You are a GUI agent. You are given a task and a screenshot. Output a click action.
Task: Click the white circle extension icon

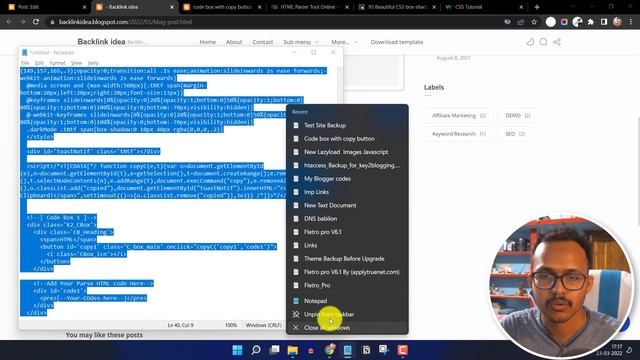(551, 22)
